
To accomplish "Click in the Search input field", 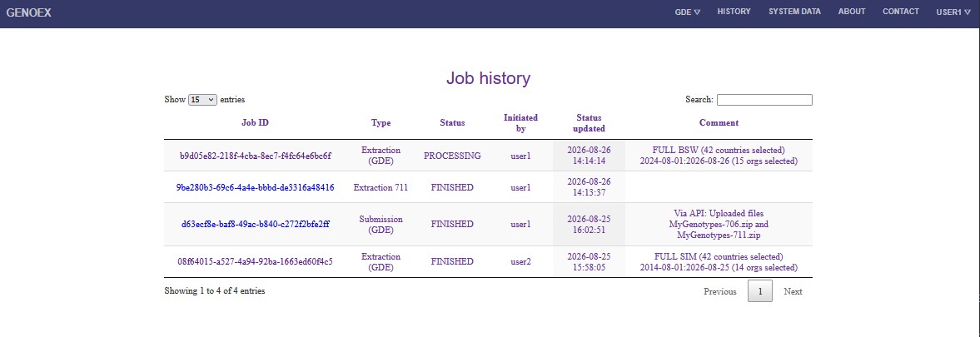I will (x=764, y=99).
